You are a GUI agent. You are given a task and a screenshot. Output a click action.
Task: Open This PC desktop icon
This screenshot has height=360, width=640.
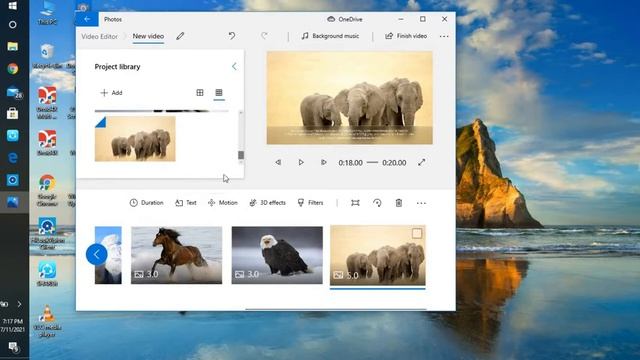point(47,13)
